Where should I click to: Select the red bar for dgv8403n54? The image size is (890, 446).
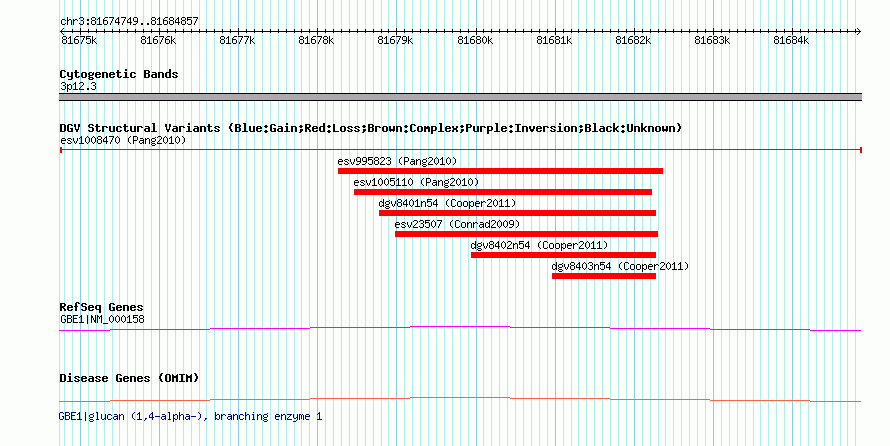pos(604,276)
